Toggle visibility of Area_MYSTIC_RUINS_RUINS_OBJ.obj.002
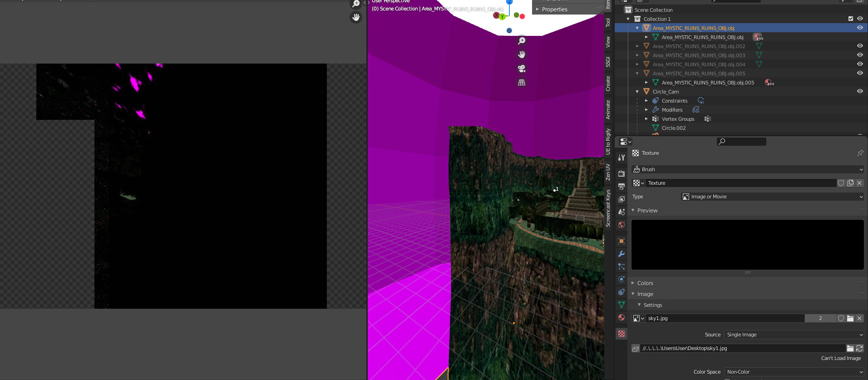Viewport: 868px width, 380px height. 860,46
